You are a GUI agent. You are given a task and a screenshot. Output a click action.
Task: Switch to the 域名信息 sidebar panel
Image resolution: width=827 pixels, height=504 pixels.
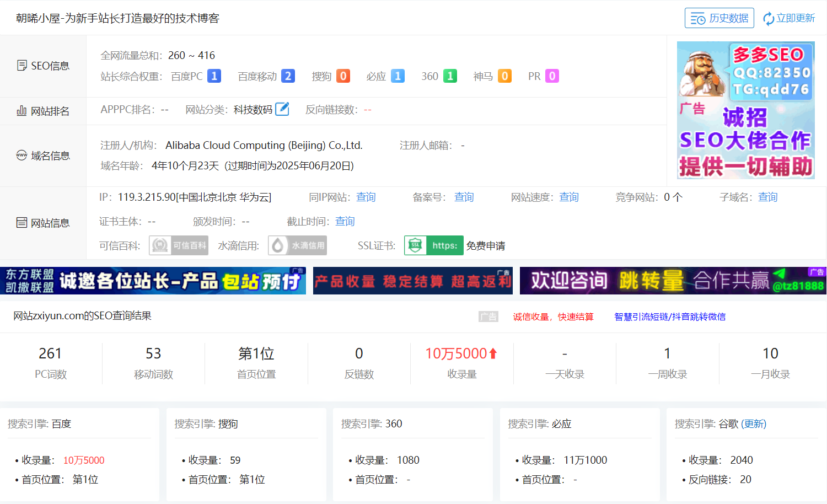[42, 156]
